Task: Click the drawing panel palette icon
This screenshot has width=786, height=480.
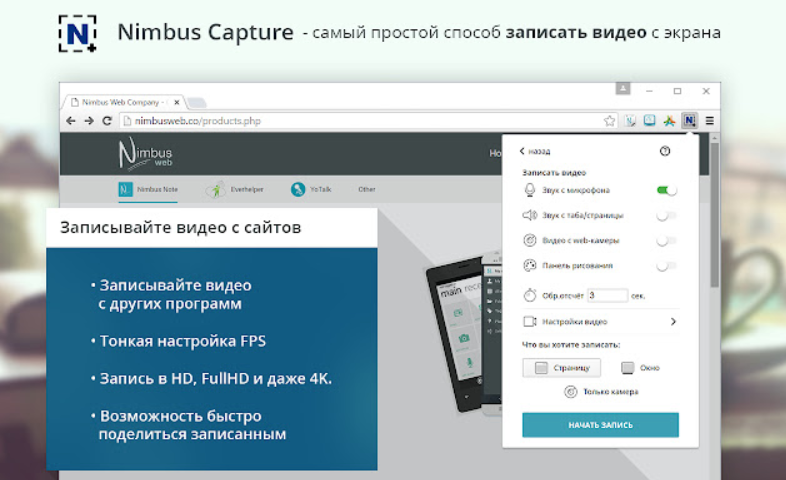Action: click(530, 265)
